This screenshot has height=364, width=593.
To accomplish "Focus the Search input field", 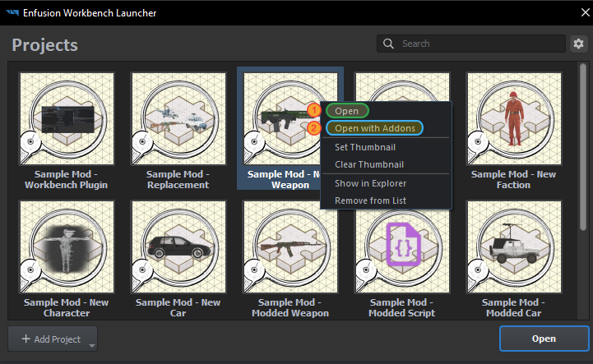I will coord(470,44).
